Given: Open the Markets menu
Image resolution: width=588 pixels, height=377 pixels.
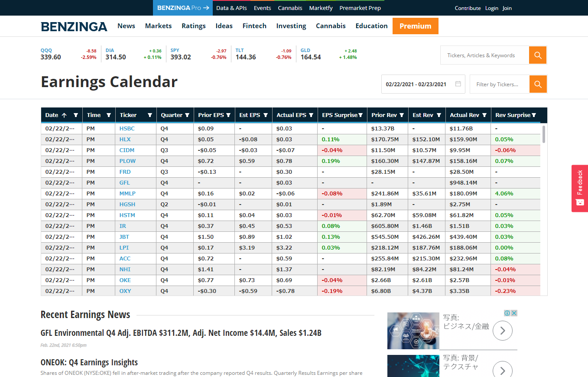Looking at the screenshot, I should [158, 26].
